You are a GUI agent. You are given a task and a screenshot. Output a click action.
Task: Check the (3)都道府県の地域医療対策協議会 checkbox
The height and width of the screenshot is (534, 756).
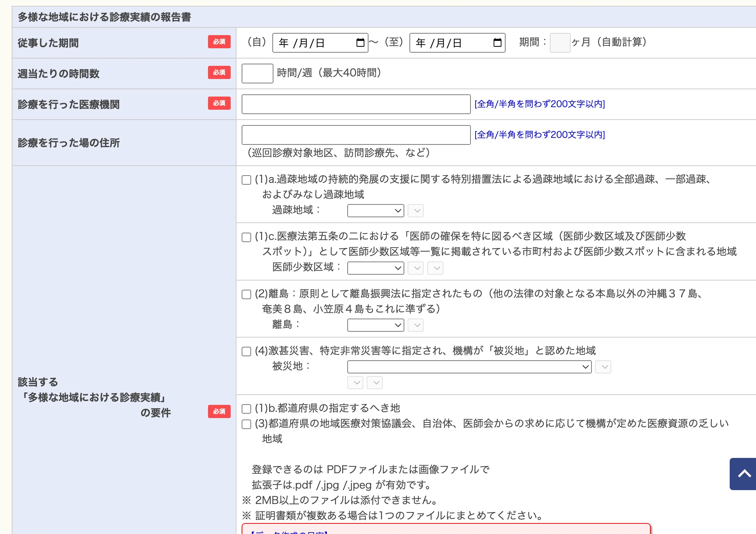click(x=246, y=424)
